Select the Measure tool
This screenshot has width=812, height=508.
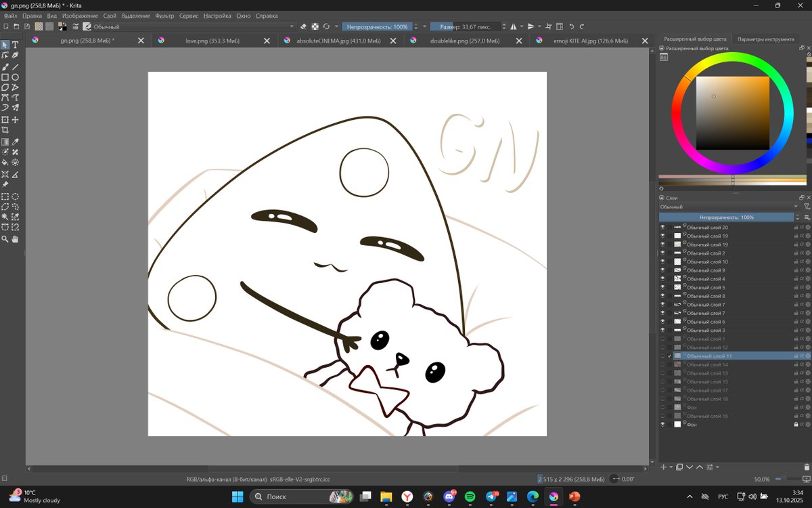click(x=15, y=175)
